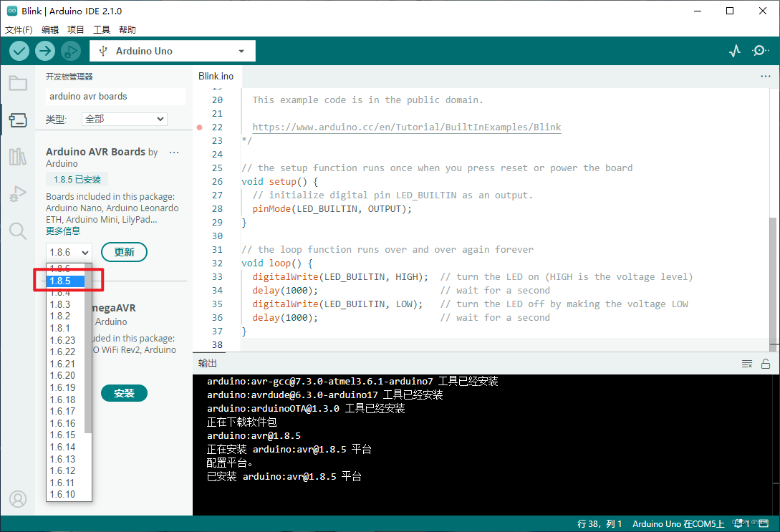Select the Boards Manager sidebar icon

pyautogui.click(x=18, y=120)
